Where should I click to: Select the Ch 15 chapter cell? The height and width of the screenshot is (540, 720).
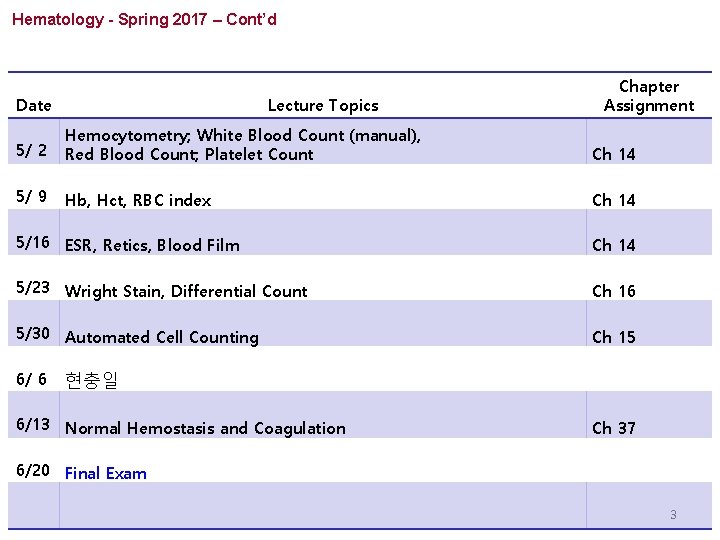tap(613, 338)
